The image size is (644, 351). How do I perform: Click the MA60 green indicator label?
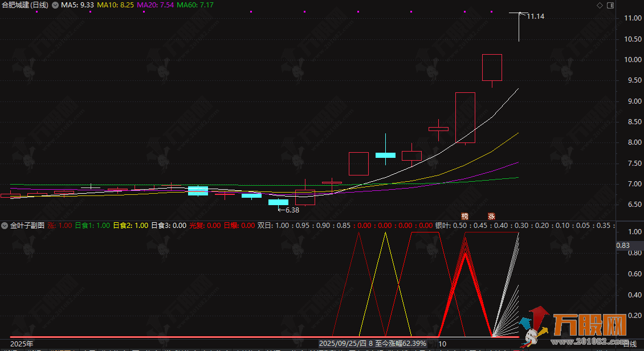195,5
